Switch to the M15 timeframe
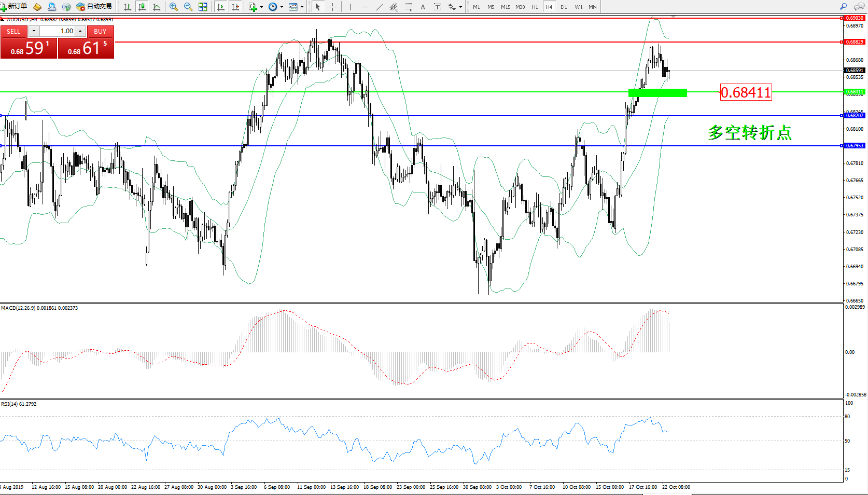Viewport: 868px width, 495px height. click(x=505, y=7)
